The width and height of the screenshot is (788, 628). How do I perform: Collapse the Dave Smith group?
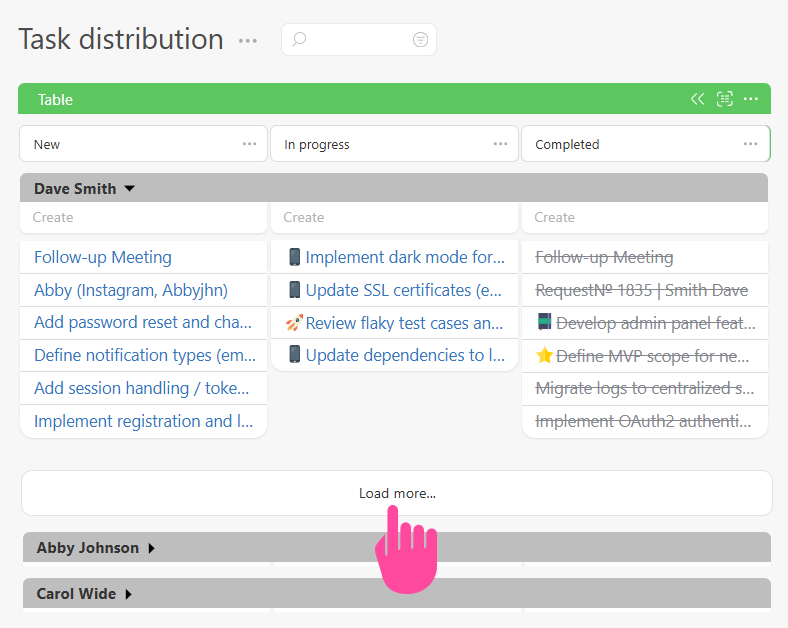[x=129, y=188]
